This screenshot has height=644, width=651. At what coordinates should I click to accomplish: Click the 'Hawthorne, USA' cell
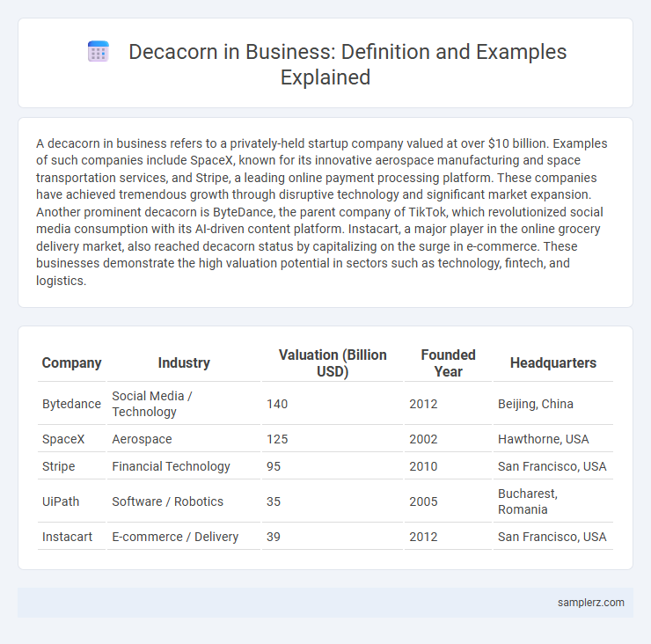pos(553,439)
